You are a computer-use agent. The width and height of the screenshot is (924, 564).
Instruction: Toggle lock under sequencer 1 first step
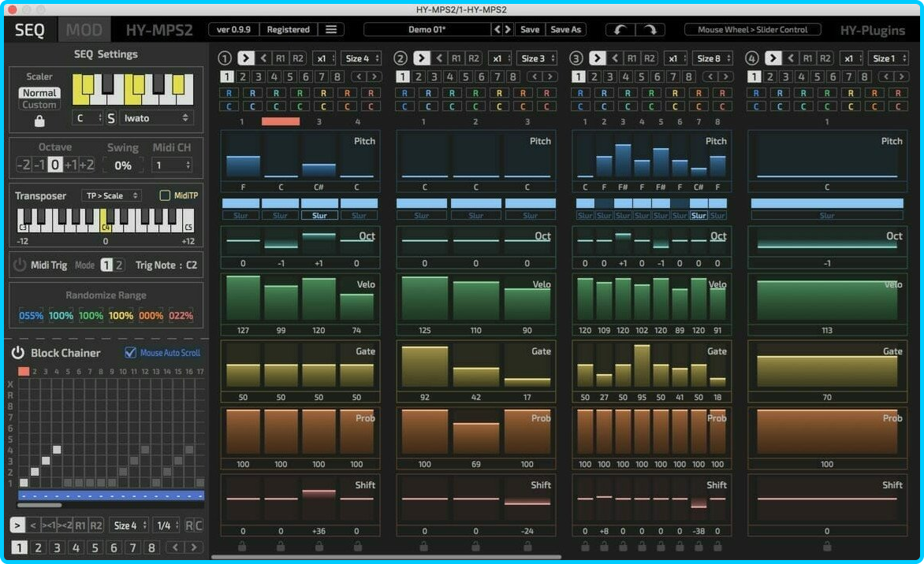(242, 547)
